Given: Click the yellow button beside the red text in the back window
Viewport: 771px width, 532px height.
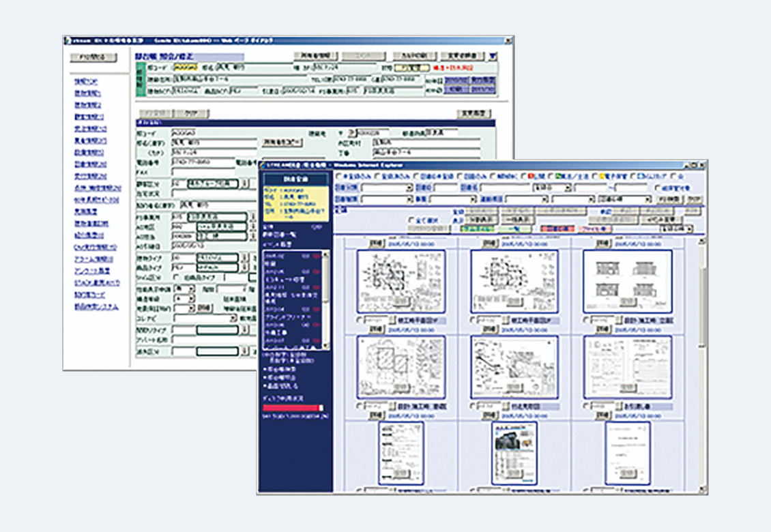Looking at the screenshot, I should point(413,68).
